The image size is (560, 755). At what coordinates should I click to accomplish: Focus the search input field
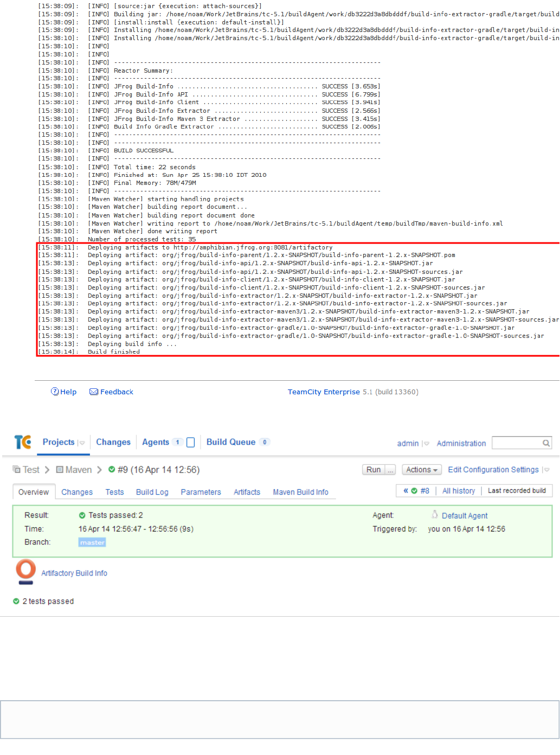517,443
